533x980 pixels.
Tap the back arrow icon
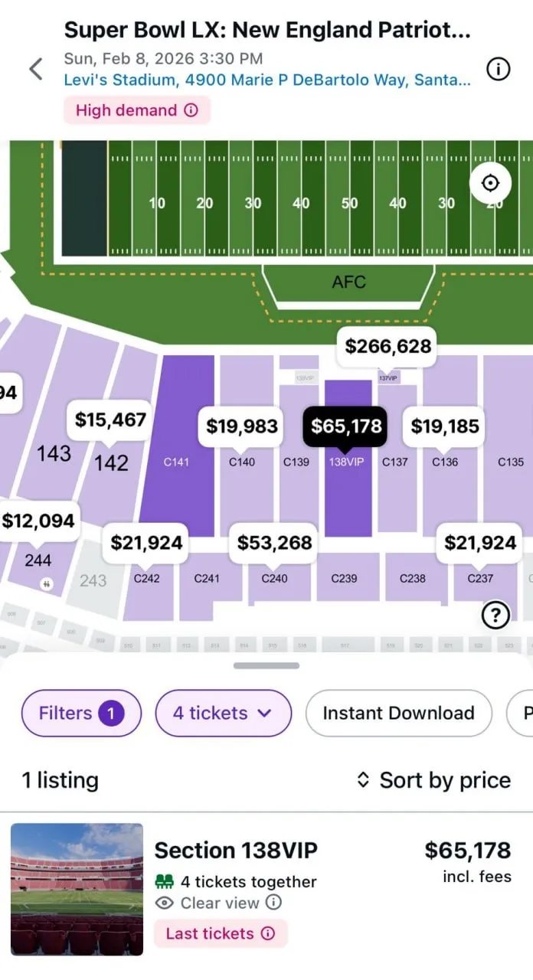pyautogui.click(x=36, y=70)
